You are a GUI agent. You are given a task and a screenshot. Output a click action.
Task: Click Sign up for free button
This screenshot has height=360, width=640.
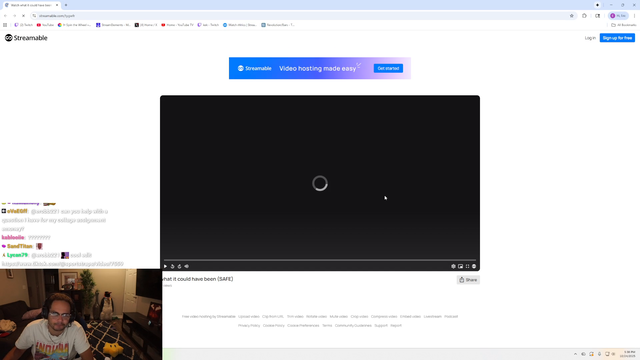point(617,38)
